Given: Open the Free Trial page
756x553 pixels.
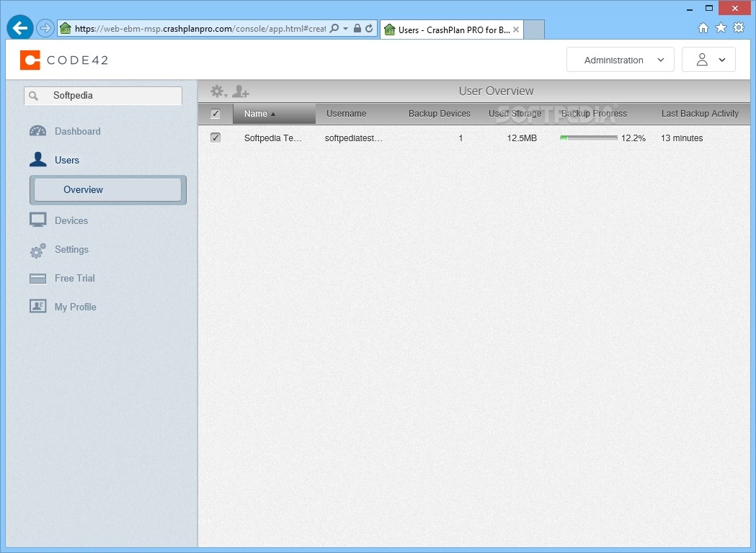Looking at the screenshot, I should 75,279.
